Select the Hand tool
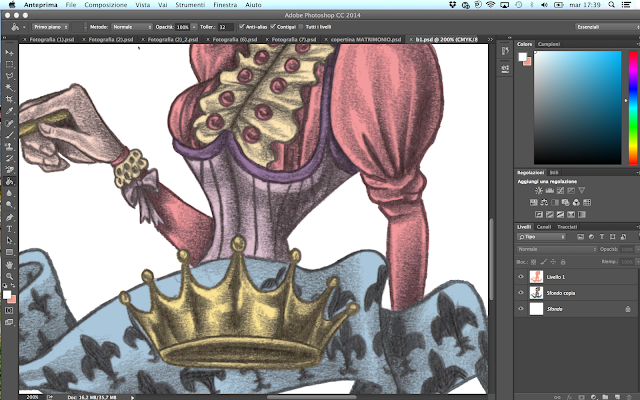The height and width of the screenshot is (400, 640). click(x=9, y=265)
